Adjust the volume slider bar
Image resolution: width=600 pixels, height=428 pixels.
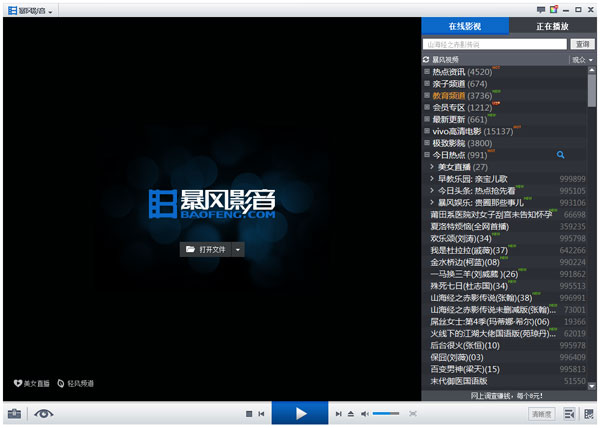pyautogui.click(x=386, y=414)
